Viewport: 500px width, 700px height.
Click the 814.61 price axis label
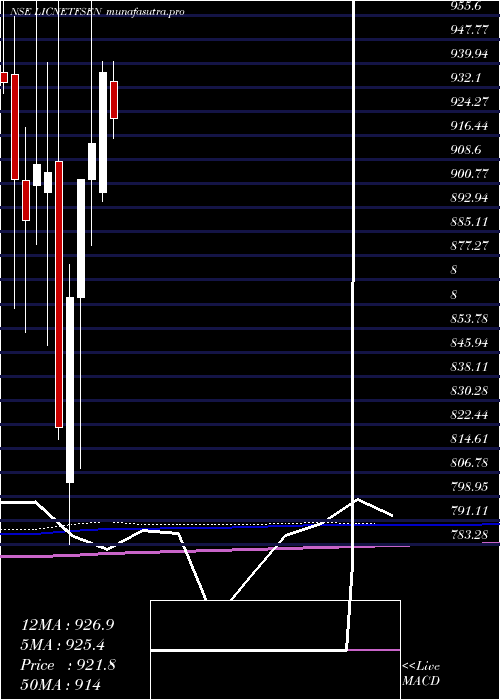click(470, 439)
